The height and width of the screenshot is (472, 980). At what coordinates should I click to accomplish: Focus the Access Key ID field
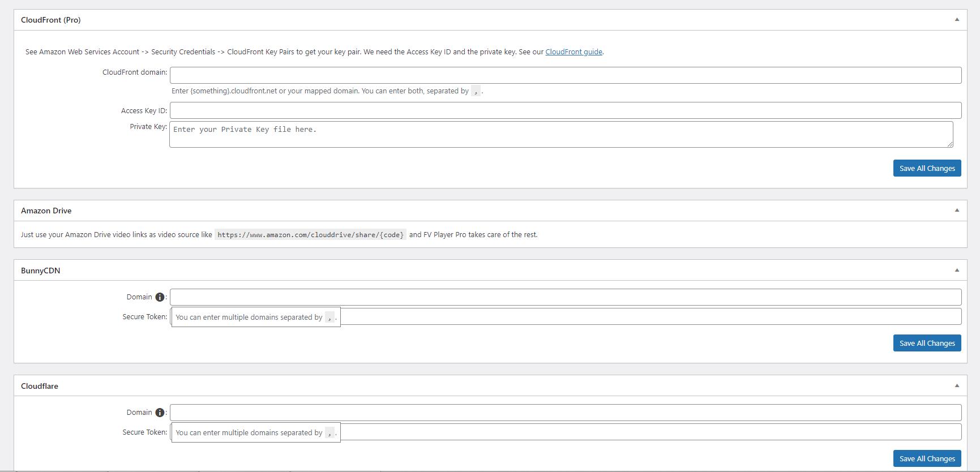pos(566,110)
